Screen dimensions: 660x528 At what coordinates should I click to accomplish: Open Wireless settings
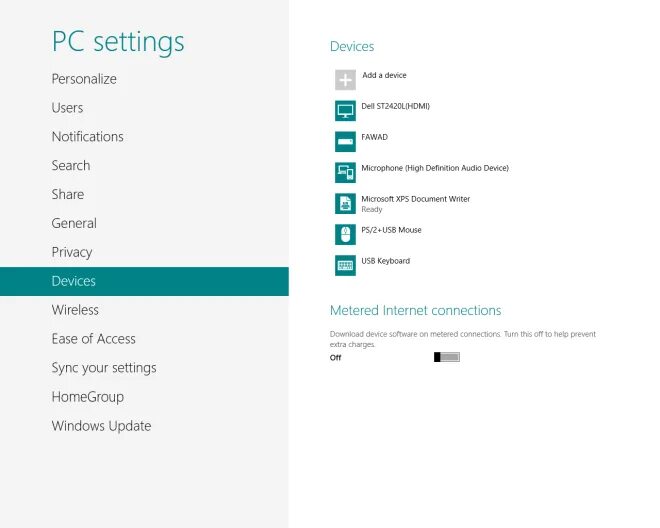click(75, 310)
